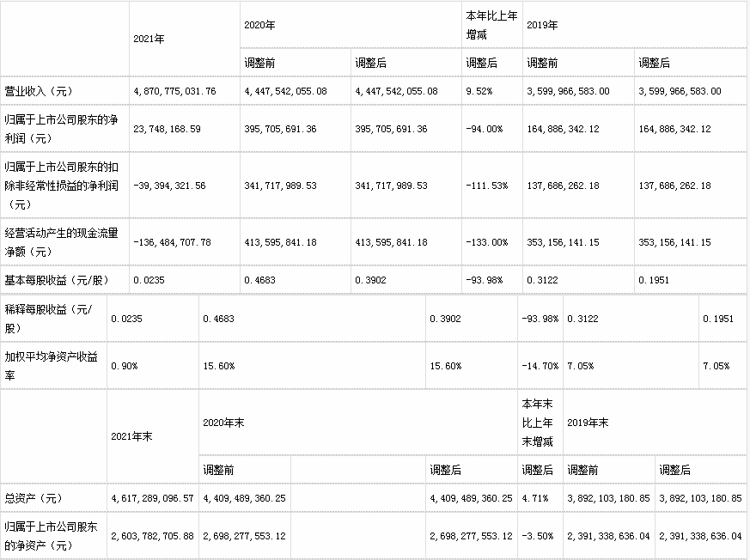The image size is (750, 560).
Task: Click the 总资产（元）row label
Action: (x=34, y=498)
